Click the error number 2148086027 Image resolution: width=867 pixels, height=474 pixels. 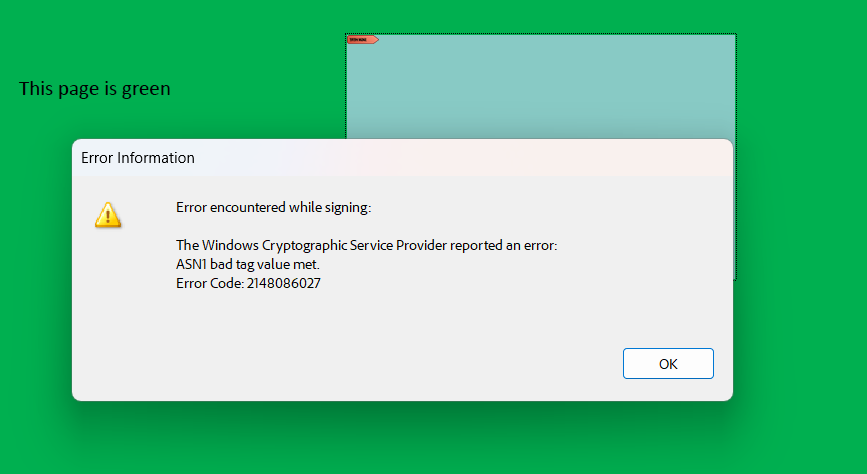click(284, 283)
